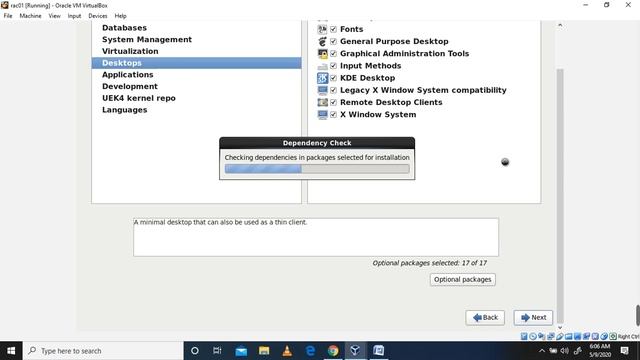Select the Applications category
This screenshot has height=360, width=640.
[x=127, y=75]
